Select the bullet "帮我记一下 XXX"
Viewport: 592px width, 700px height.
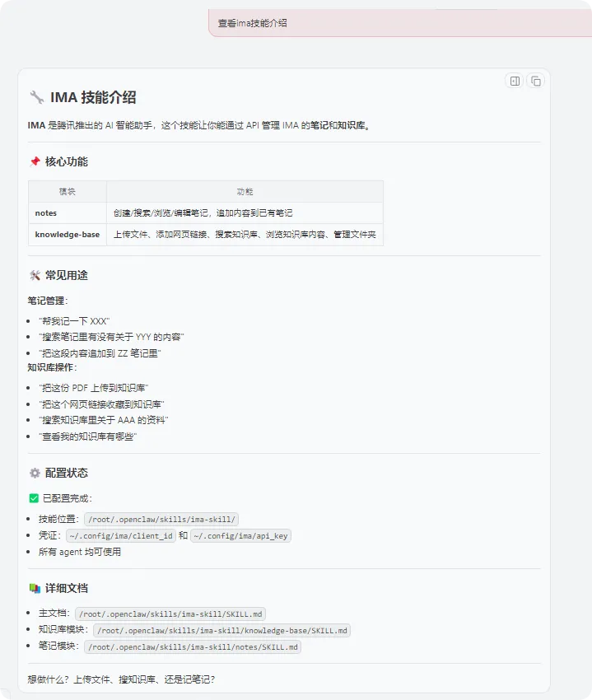tap(74, 321)
